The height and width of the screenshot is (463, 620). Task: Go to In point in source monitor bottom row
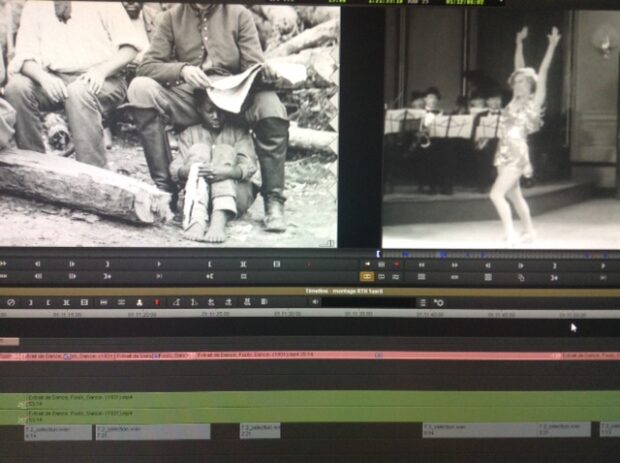[210, 276]
